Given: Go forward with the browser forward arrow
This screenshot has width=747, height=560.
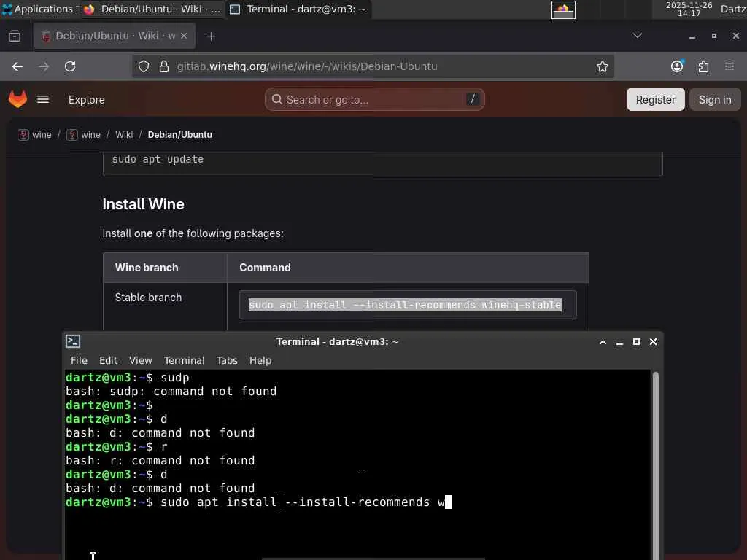Looking at the screenshot, I should tap(44, 66).
